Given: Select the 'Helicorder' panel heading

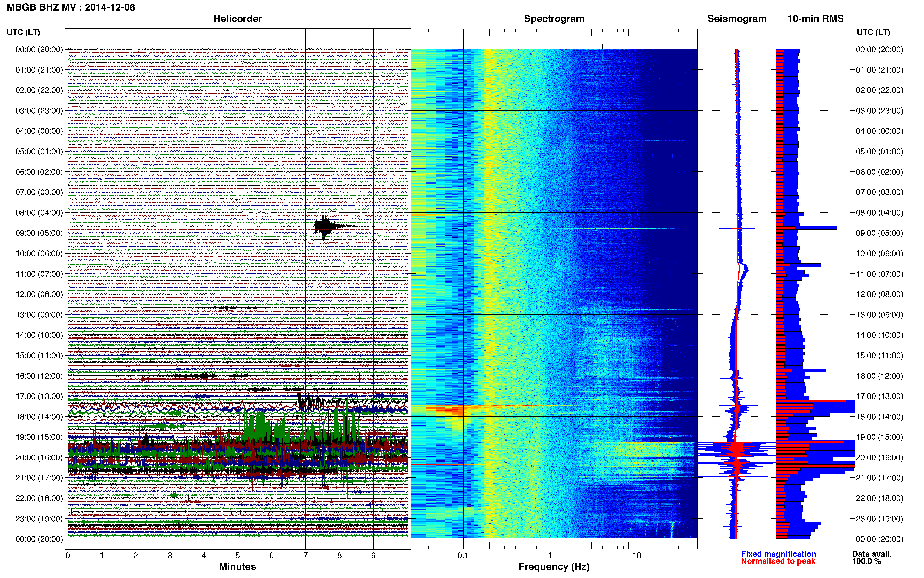Looking at the screenshot, I should [x=238, y=19].
